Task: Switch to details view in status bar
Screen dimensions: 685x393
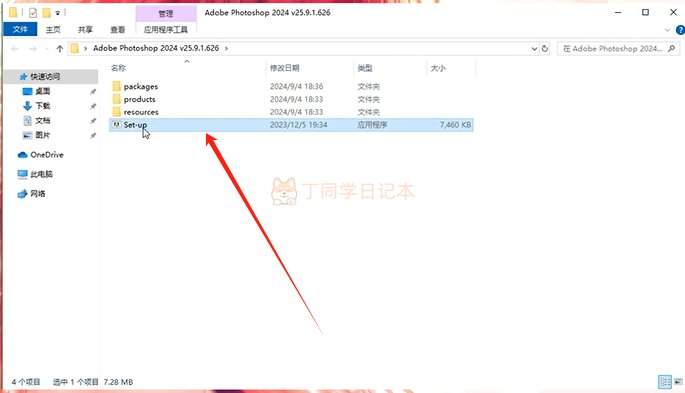Action: click(665, 382)
